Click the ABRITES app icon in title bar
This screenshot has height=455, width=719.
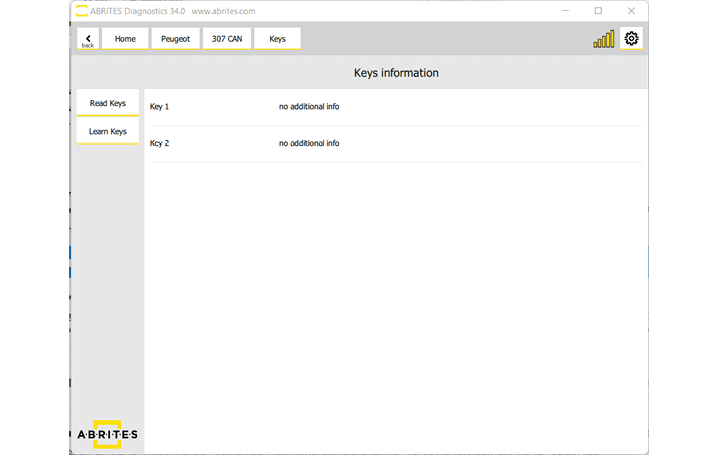(x=81, y=11)
